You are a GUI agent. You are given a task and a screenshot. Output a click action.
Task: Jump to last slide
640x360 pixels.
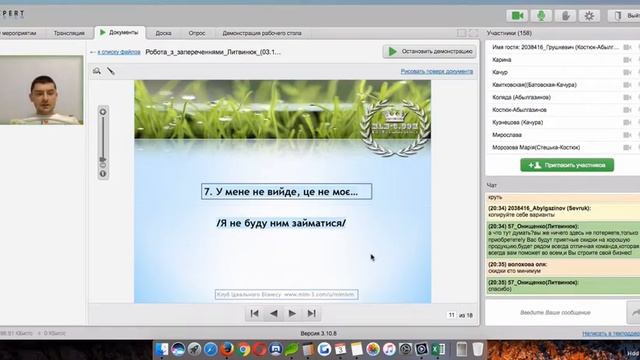[311, 313]
